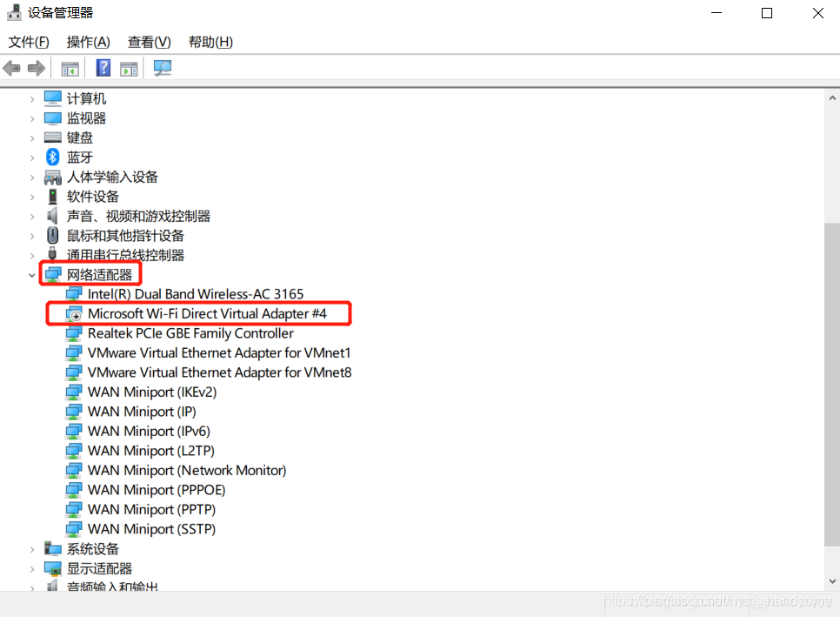Select VMware Virtual Ethernet Adapter for VMnet8

click(219, 372)
